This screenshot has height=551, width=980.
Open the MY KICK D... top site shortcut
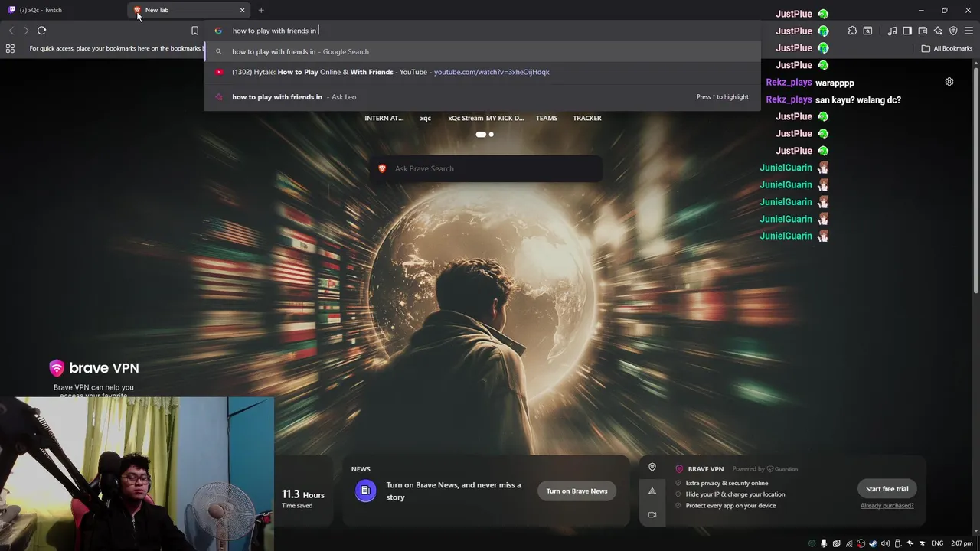[505, 118]
